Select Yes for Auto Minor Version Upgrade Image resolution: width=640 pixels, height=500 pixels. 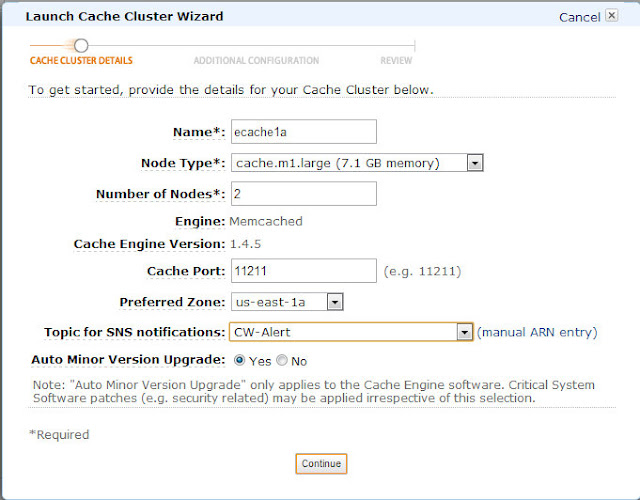tap(239, 360)
